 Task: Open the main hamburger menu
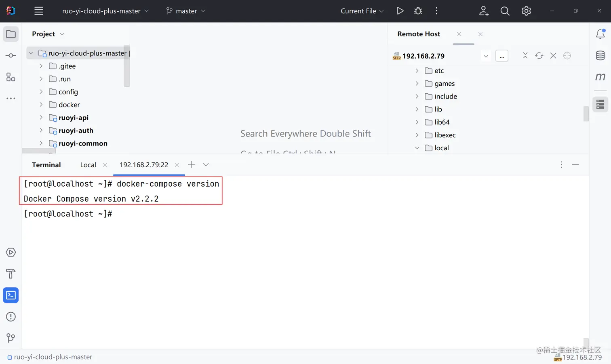point(39,11)
